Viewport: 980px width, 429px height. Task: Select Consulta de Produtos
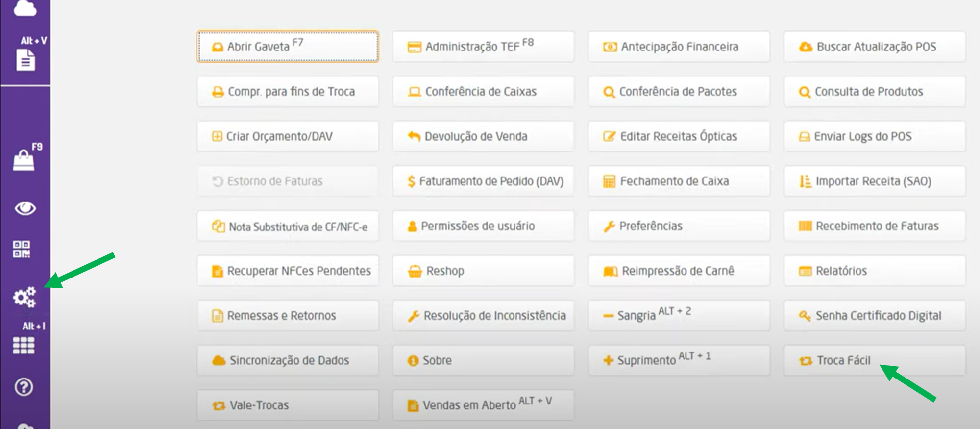[874, 92]
